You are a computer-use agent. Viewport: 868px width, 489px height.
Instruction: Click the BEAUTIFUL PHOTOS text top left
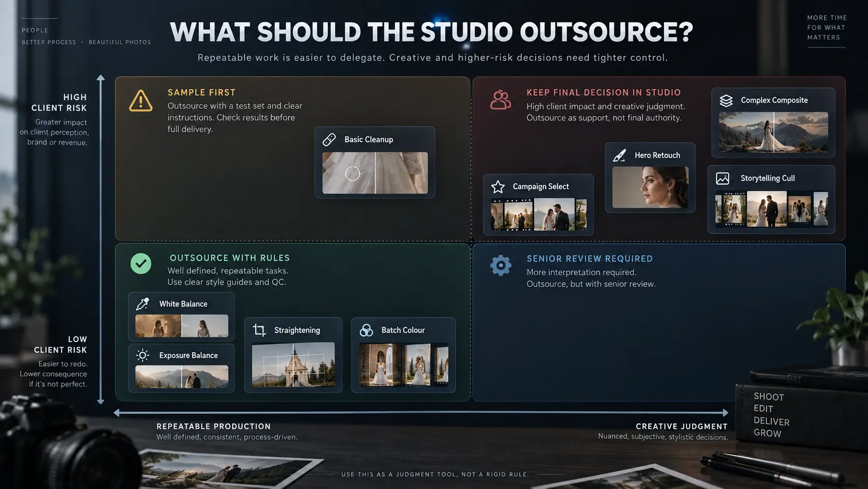pos(120,42)
